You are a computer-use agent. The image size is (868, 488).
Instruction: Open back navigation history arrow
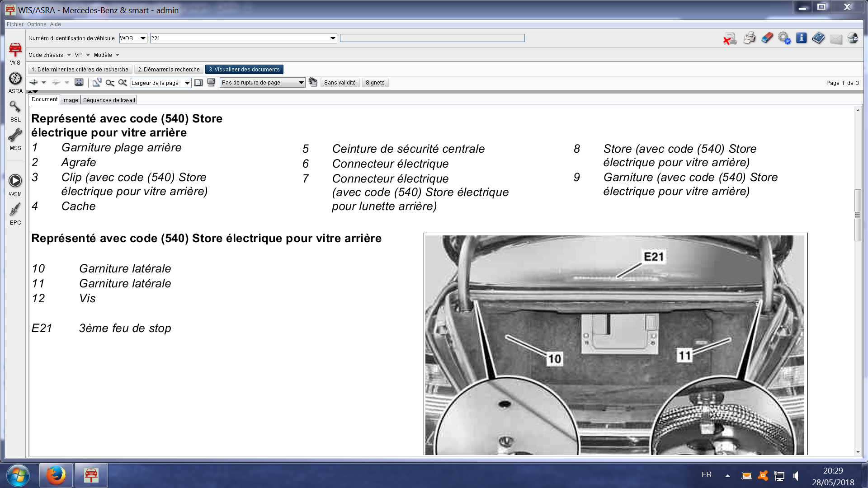point(44,83)
